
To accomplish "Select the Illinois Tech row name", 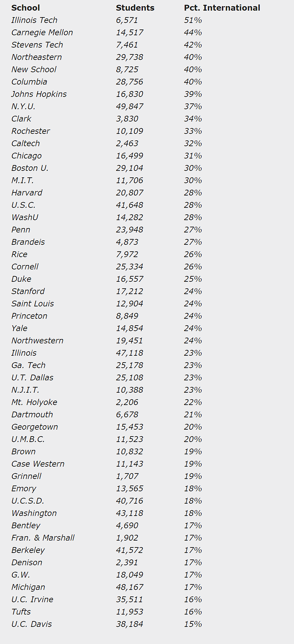I will coord(34,20).
